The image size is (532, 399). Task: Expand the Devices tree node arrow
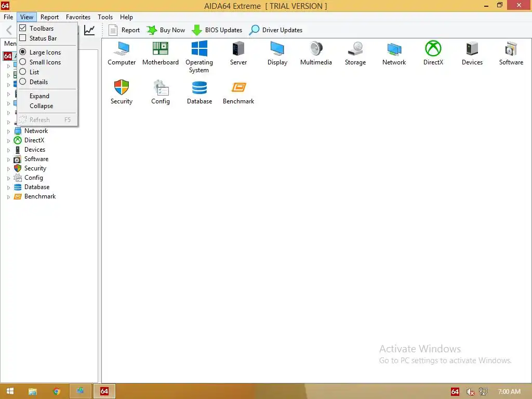(8, 150)
